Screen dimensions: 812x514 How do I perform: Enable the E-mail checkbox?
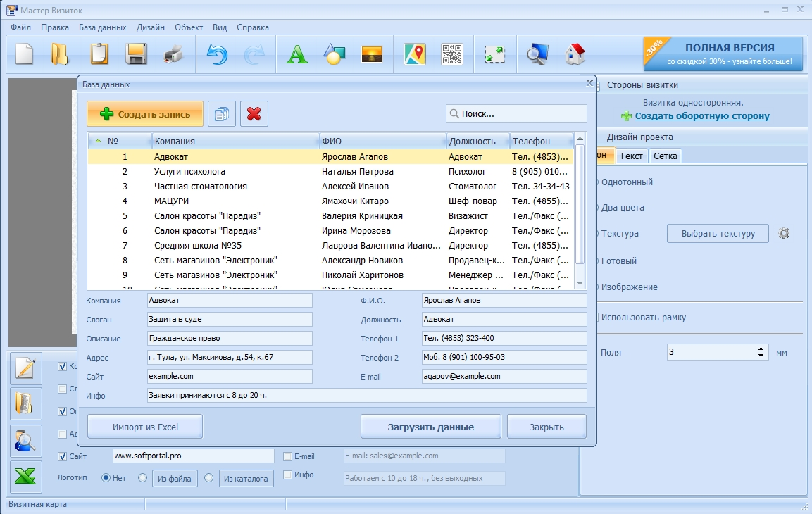click(287, 456)
